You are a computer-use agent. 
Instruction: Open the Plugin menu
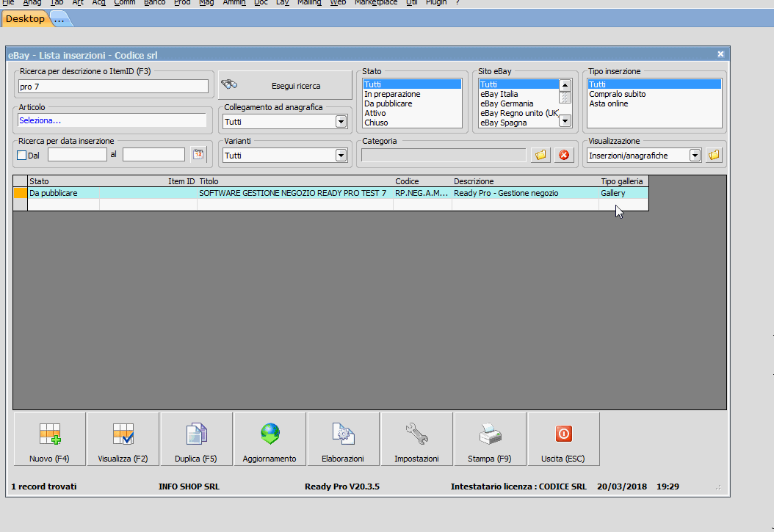click(436, 2)
